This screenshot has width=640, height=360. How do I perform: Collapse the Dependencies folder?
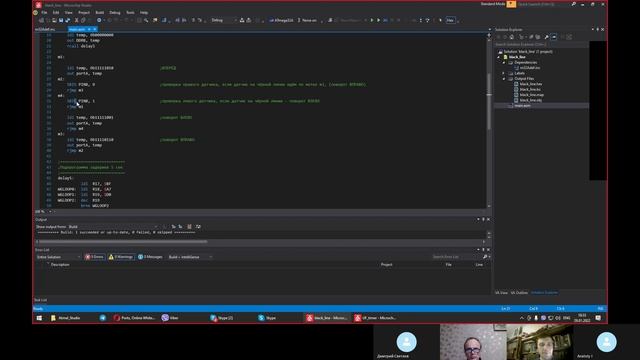point(504,62)
